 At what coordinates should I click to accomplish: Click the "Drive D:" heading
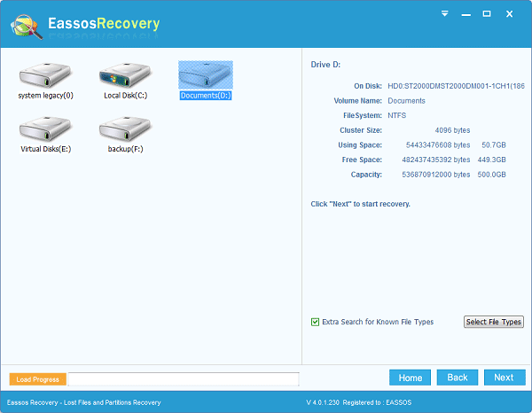click(325, 65)
